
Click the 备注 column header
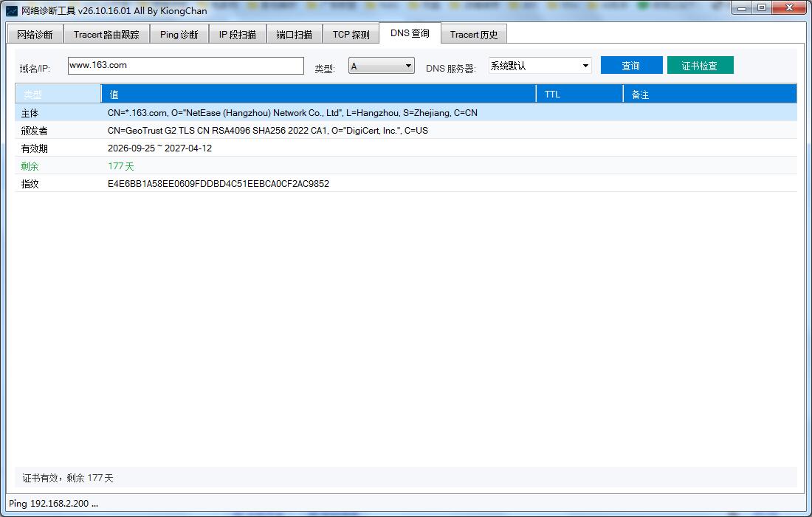pos(710,95)
